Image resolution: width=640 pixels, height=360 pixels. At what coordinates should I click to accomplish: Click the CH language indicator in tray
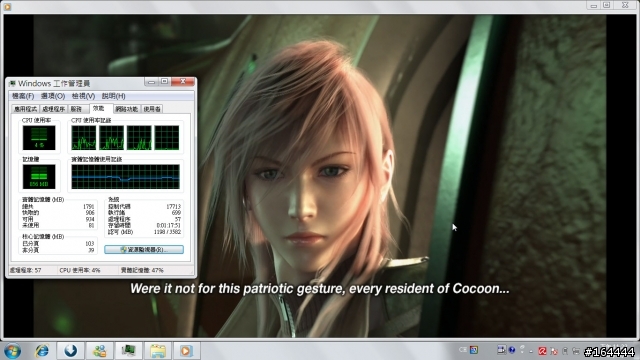462,350
